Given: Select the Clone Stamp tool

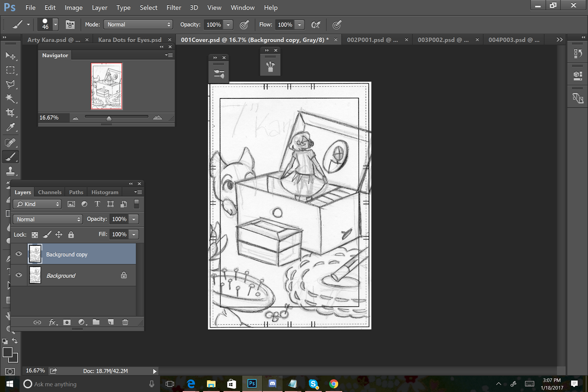Looking at the screenshot, I should coord(10,171).
